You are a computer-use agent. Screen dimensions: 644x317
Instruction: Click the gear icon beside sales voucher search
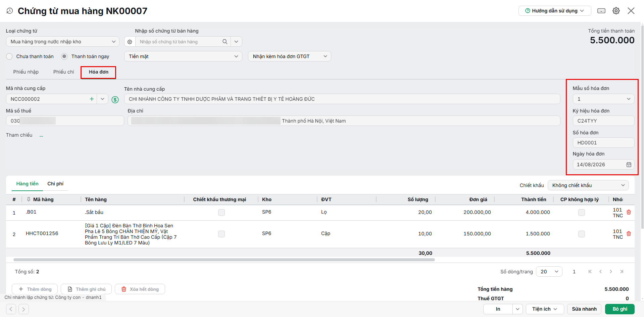130,42
